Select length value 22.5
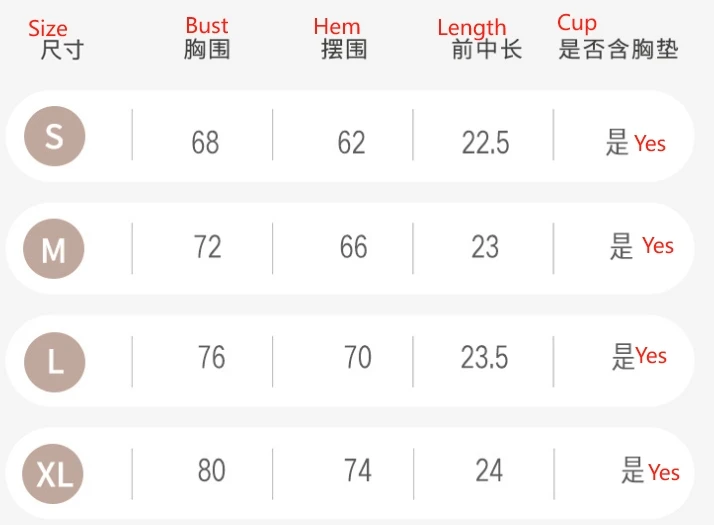The width and height of the screenshot is (714, 525). tap(485, 143)
